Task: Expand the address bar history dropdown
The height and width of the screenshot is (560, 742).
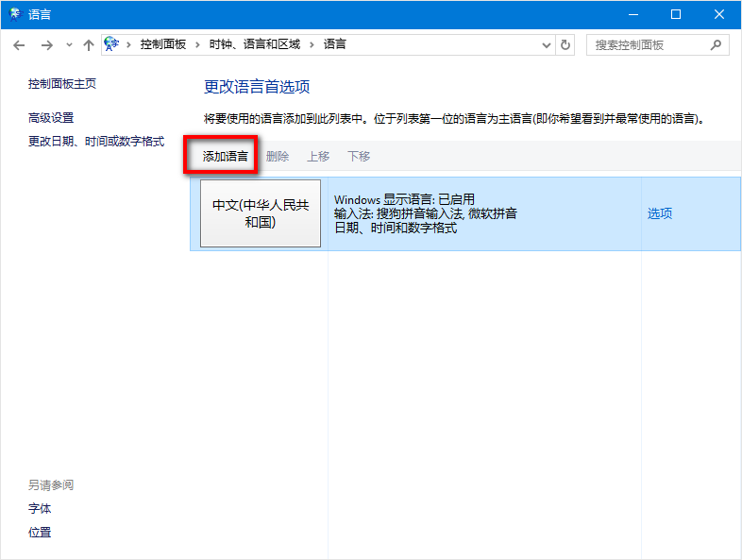Action: [547, 44]
